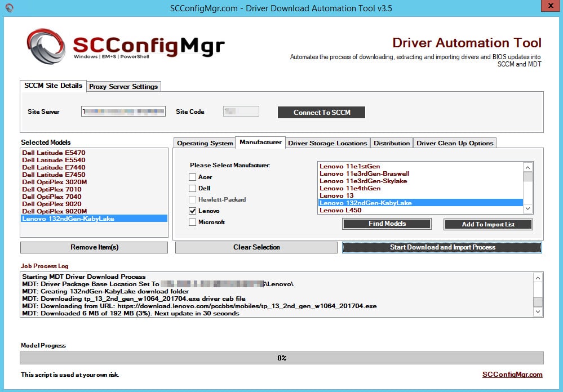Click the Clear Selection button

(x=256, y=247)
